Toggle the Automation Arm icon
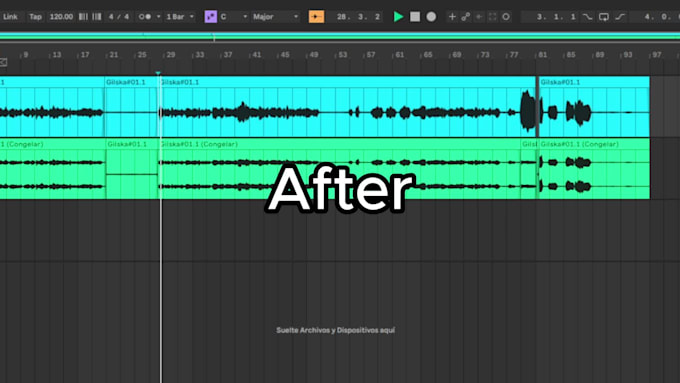680x383 pixels. 466,17
